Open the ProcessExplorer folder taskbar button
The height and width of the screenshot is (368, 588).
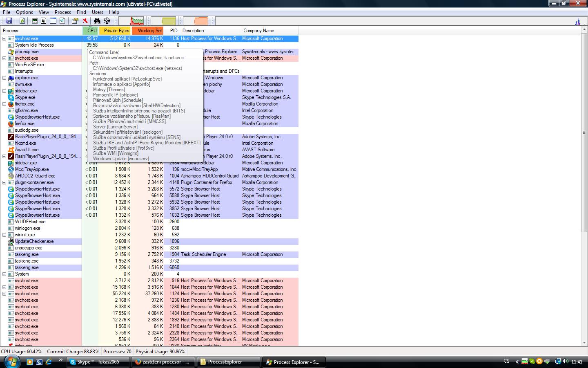click(x=229, y=362)
